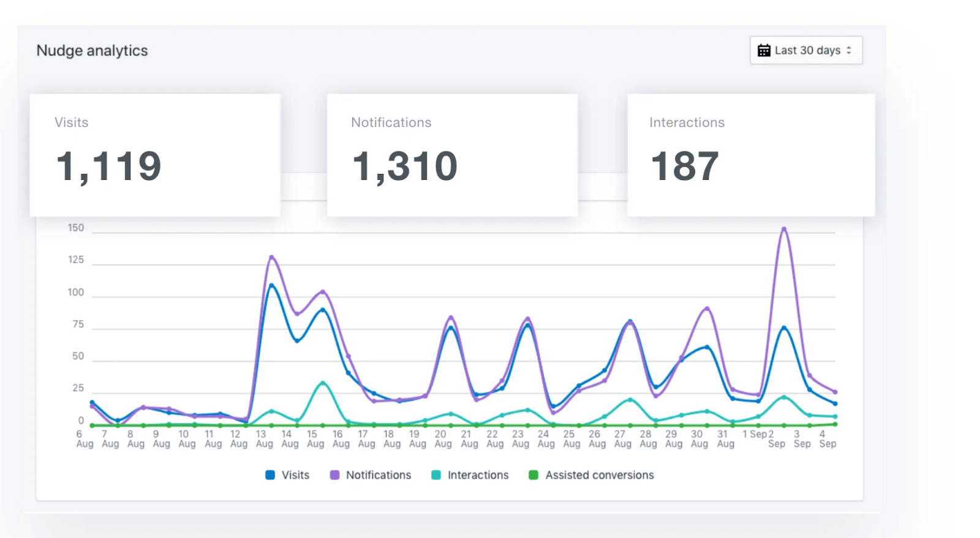Click the 25 y-axis label

tap(78, 388)
